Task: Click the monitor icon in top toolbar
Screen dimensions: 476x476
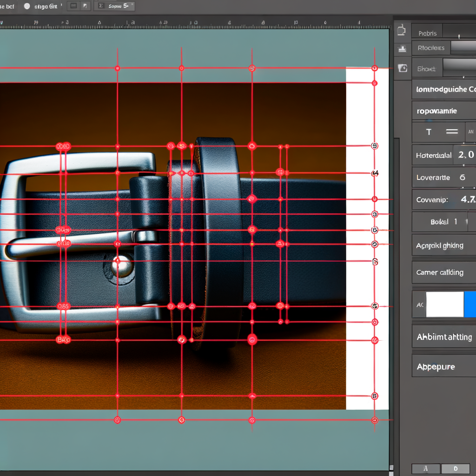Action: click(x=73, y=6)
